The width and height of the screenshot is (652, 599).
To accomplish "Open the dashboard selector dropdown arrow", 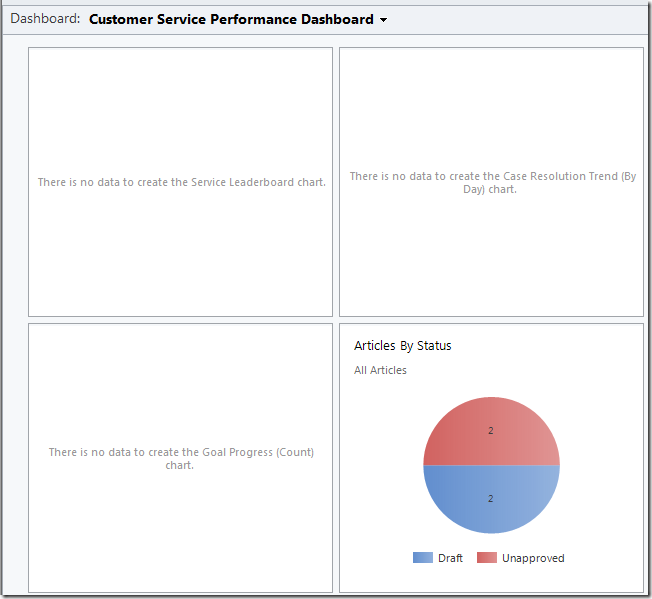I will (x=383, y=20).
